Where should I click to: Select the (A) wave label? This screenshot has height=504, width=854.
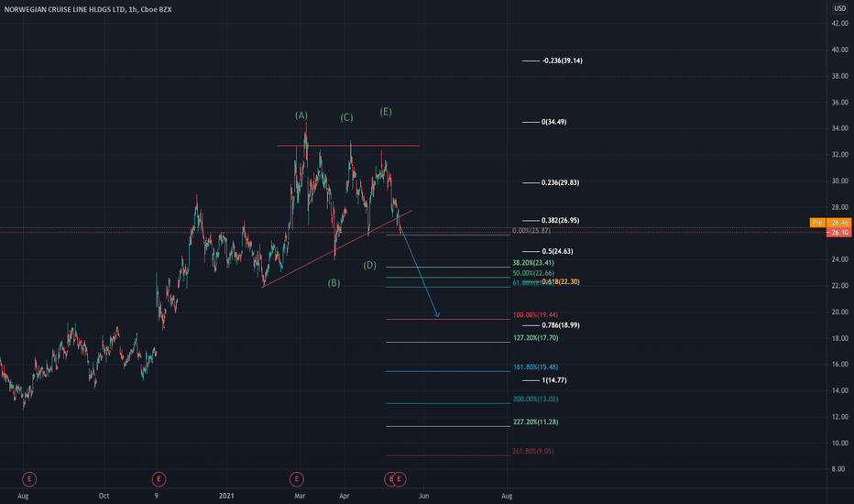pos(301,115)
